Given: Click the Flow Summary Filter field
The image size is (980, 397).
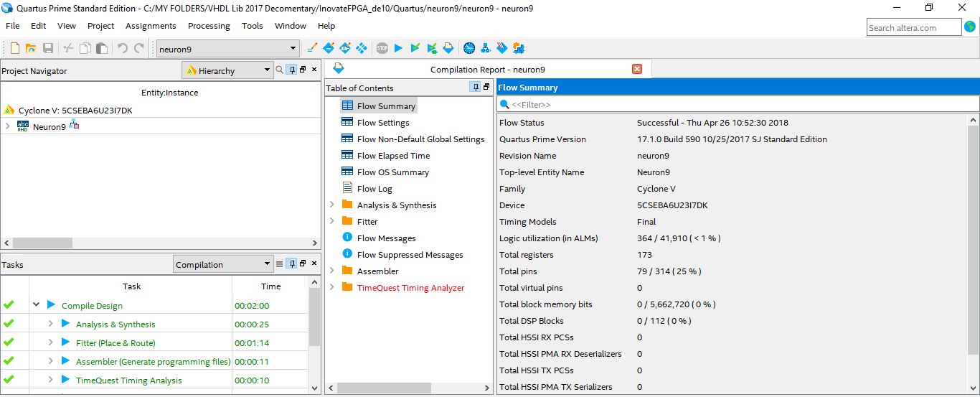Looking at the screenshot, I should coord(738,105).
